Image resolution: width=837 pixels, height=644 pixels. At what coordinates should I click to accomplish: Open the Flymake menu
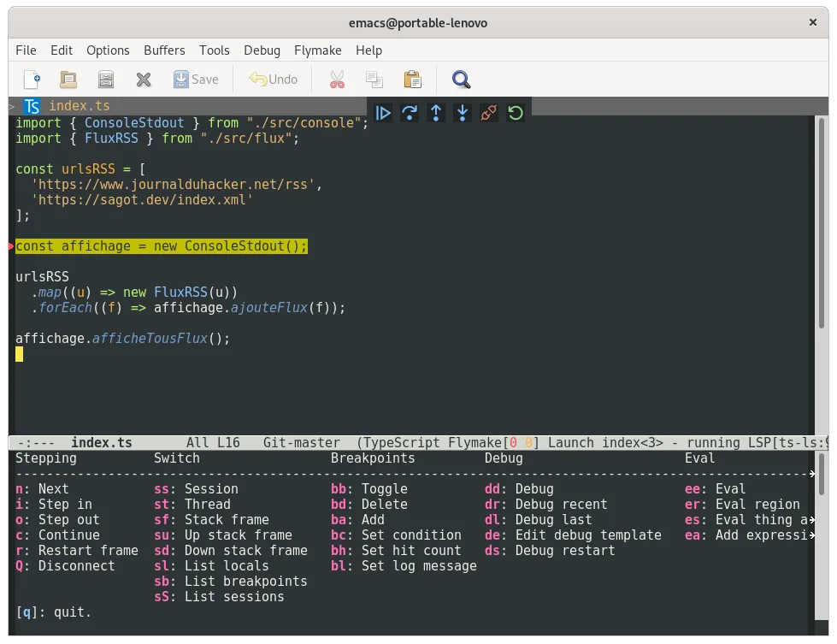[317, 50]
